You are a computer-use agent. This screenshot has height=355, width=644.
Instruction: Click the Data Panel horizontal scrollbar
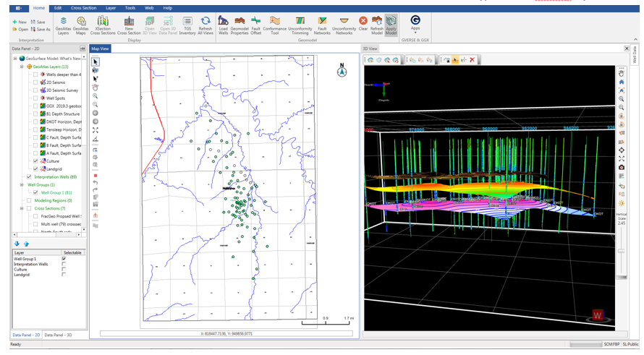[46, 235]
